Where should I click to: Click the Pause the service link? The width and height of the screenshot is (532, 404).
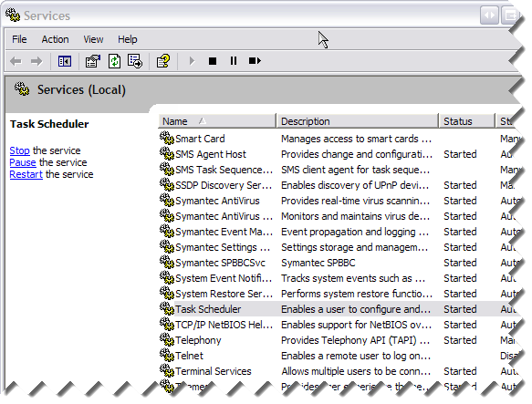[x=23, y=162]
